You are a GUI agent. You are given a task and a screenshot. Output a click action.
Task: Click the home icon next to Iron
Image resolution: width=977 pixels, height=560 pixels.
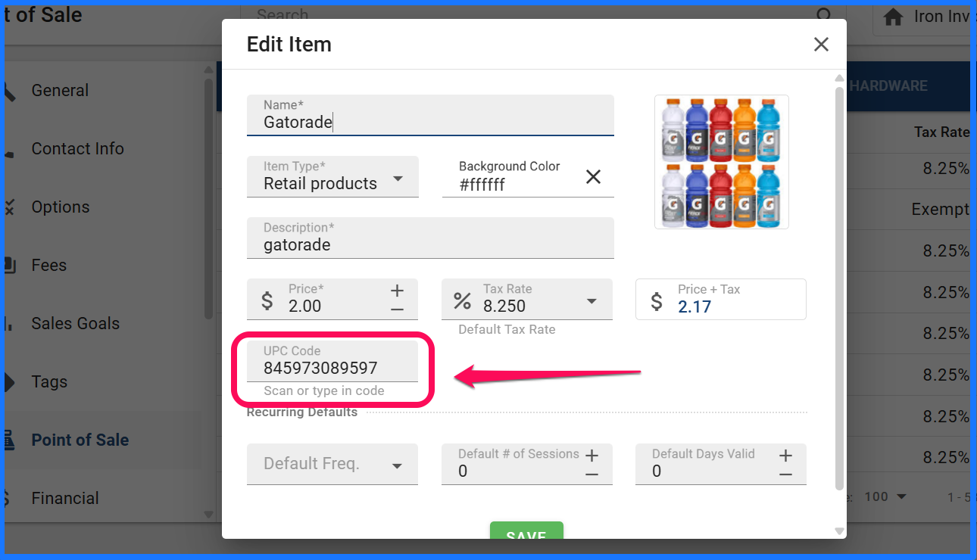[894, 17]
